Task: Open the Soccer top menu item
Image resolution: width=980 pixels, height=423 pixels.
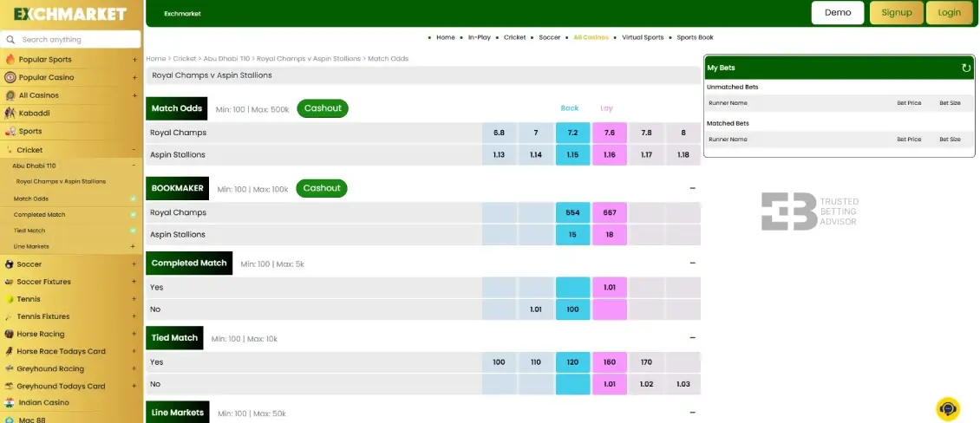Action: [x=549, y=37]
